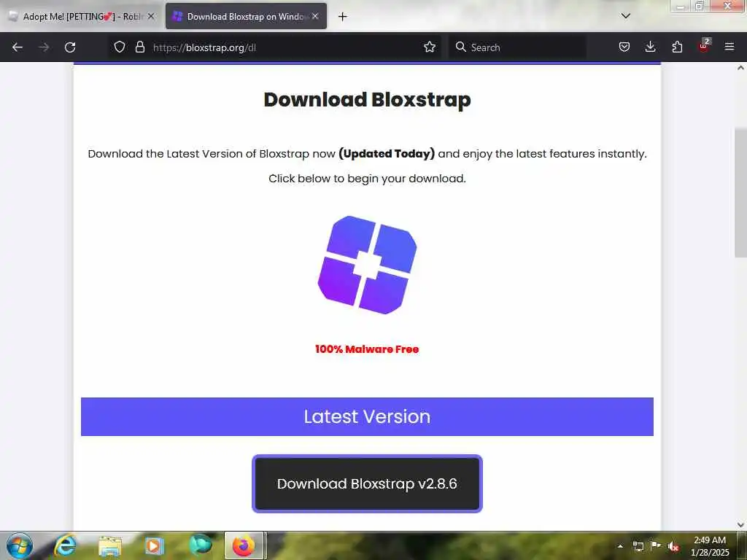This screenshot has width=747, height=560.
Task: Save page to Pocket
Action: coord(624,47)
